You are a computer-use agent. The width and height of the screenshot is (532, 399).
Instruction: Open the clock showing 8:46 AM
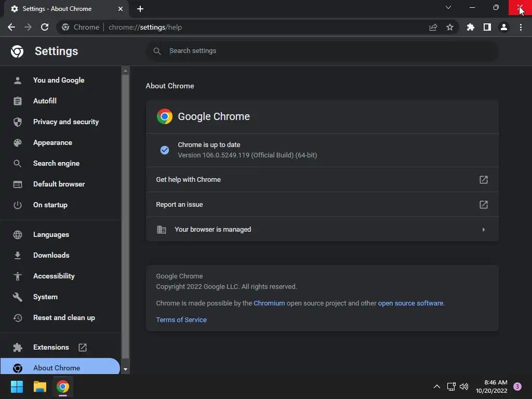(491, 387)
